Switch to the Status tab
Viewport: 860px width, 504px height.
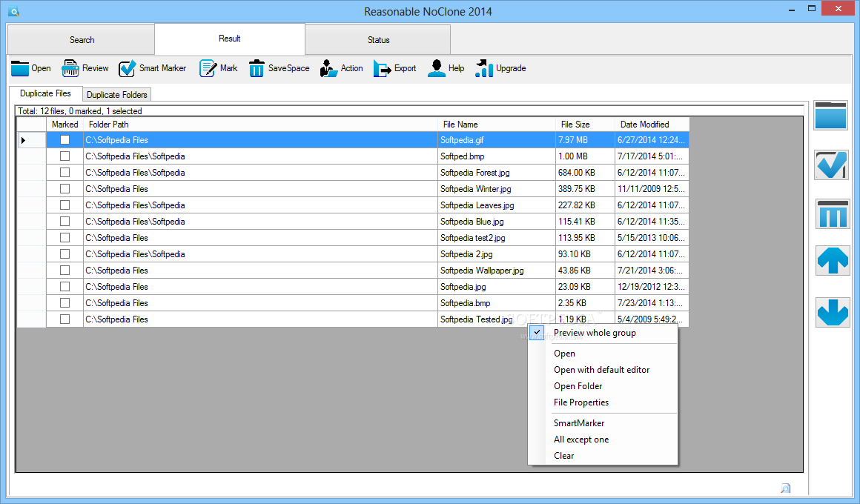click(378, 39)
